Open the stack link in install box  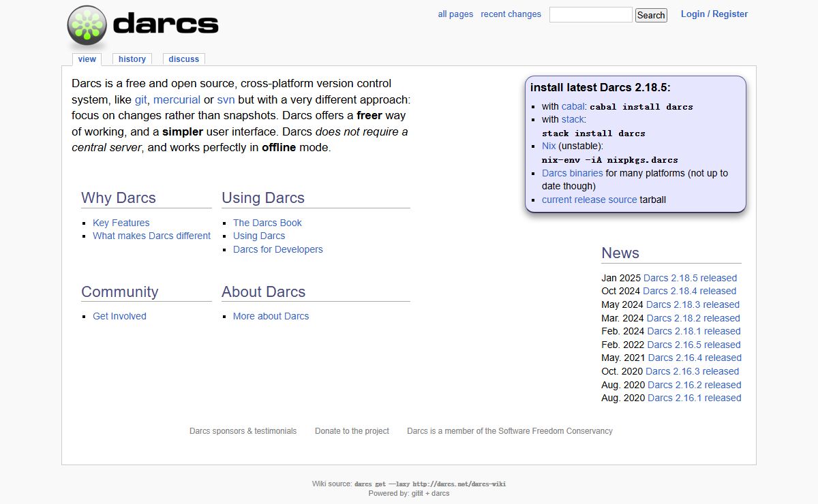(x=573, y=120)
